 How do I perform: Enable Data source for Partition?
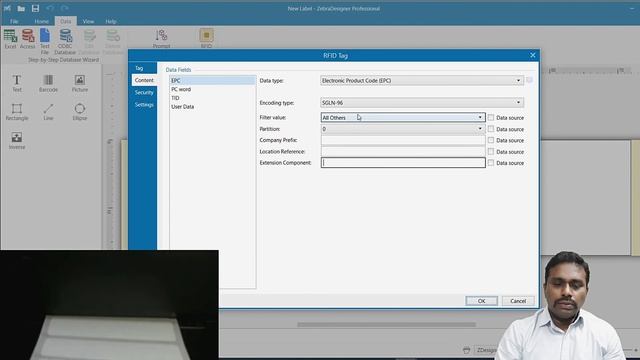pyautogui.click(x=491, y=129)
